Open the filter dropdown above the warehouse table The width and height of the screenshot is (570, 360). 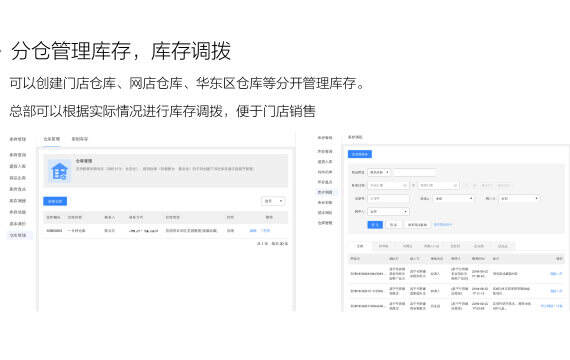click(x=273, y=201)
